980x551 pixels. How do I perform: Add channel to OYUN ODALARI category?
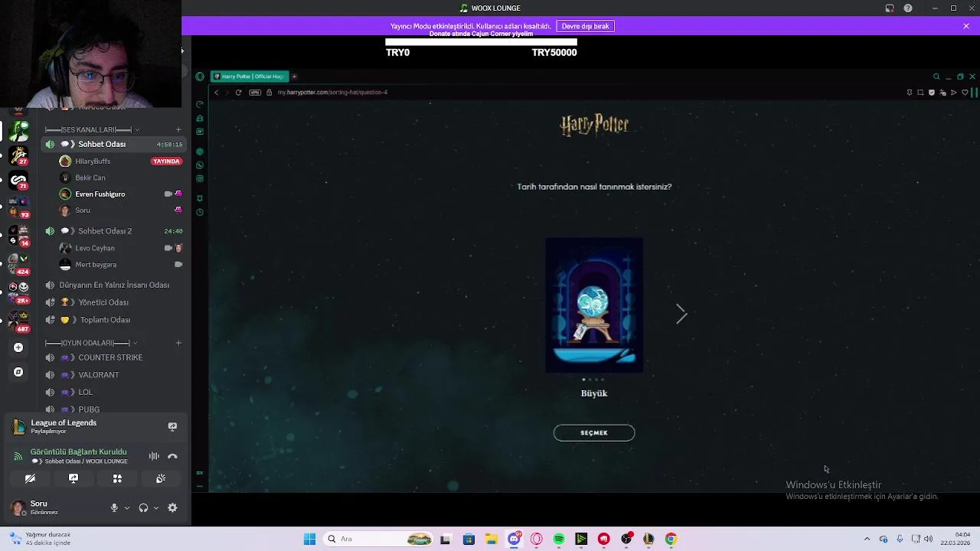point(178,343)
